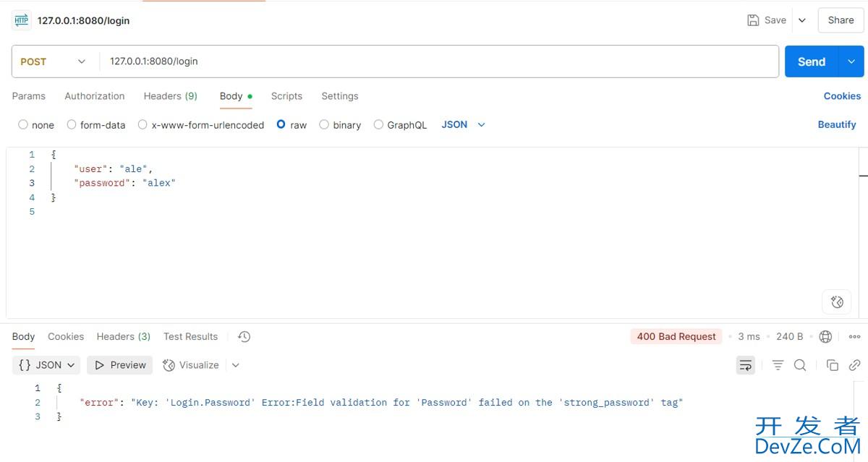Expand the JSON body format dropdown
868x462 pixels.
point(463,125)
